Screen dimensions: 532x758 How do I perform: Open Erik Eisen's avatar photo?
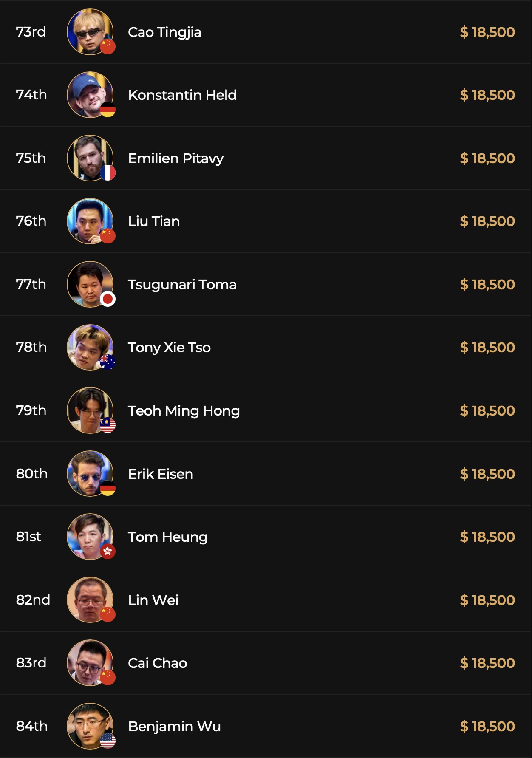pos(89,473)
